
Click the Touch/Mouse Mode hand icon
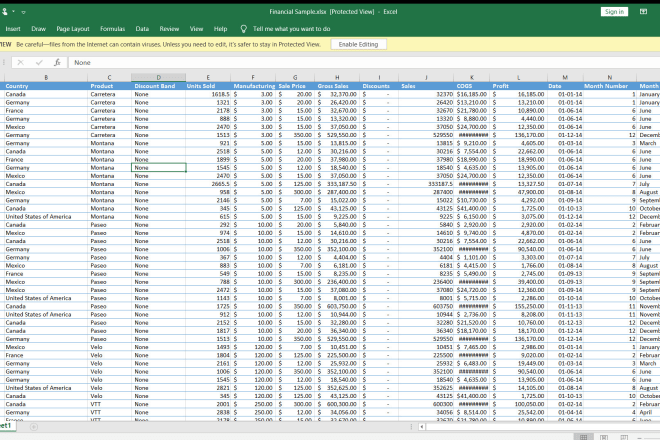tap(4, 12)
